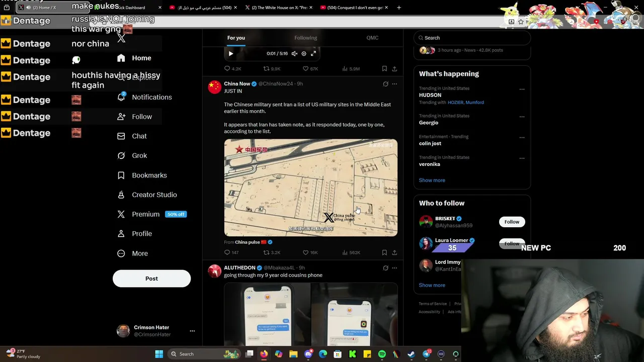Follow the BRISKET account
Viewport: 644px width, 362px height.
(x=512, y=222)
